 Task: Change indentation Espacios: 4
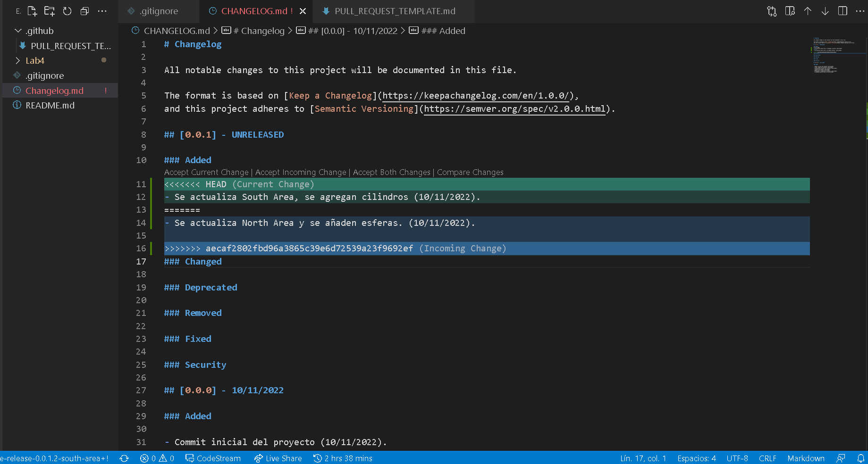click(x=697, y=458)
